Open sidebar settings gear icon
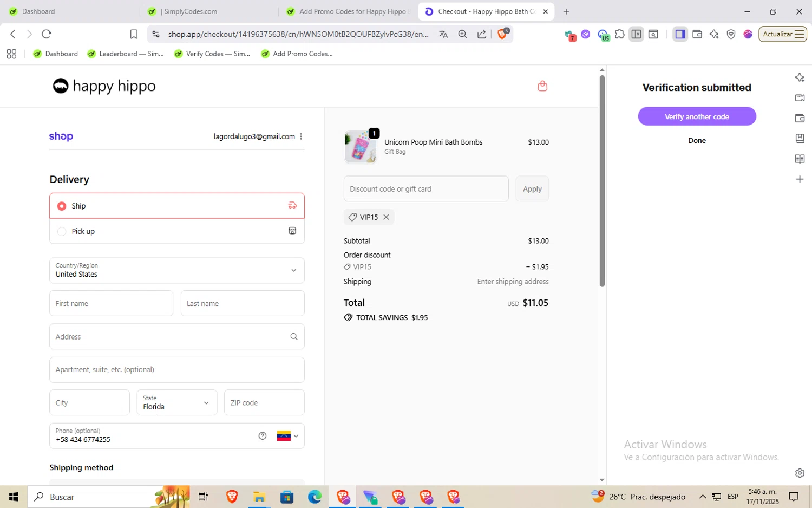812x508 pixels. click(x=800, y=473)
